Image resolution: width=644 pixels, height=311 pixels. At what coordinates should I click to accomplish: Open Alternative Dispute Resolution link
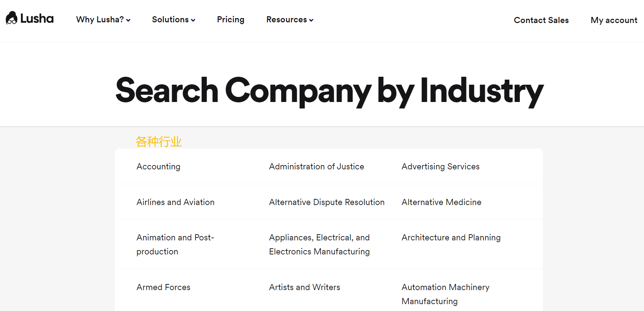pyautogui.click(x=327, y=202)
